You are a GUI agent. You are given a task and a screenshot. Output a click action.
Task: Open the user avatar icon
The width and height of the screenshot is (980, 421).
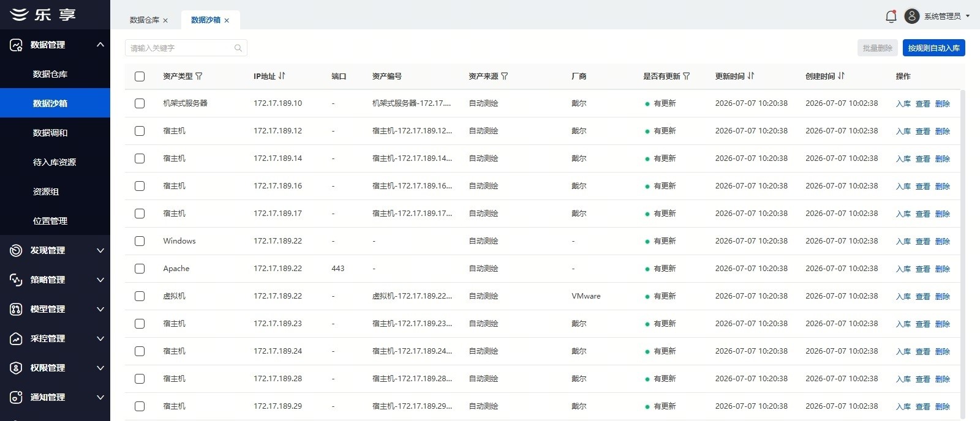(x=911, y=17)
